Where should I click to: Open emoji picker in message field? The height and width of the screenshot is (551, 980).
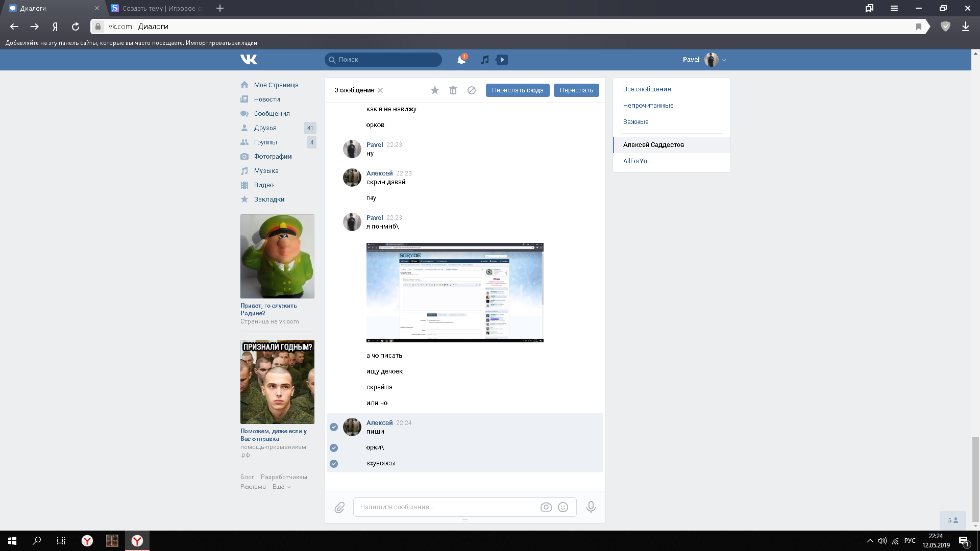pos(563,507)
